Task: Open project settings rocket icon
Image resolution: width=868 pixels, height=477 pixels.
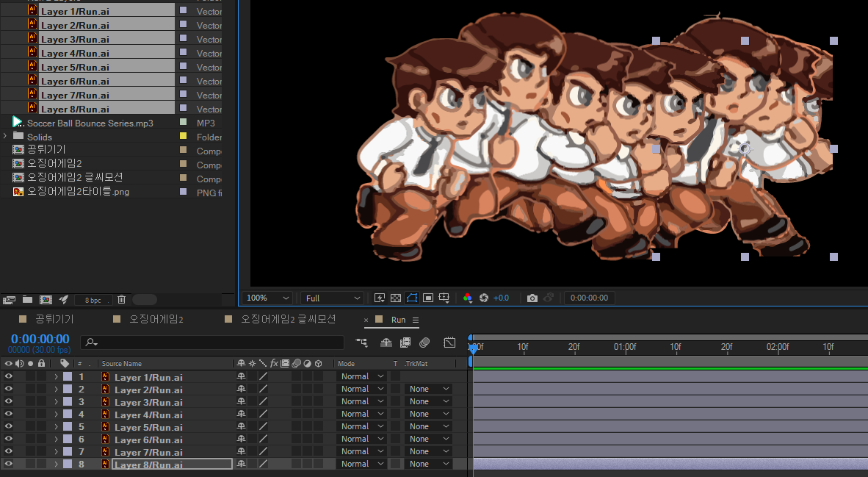Action: pyautogui.click(x=64, y=300)
